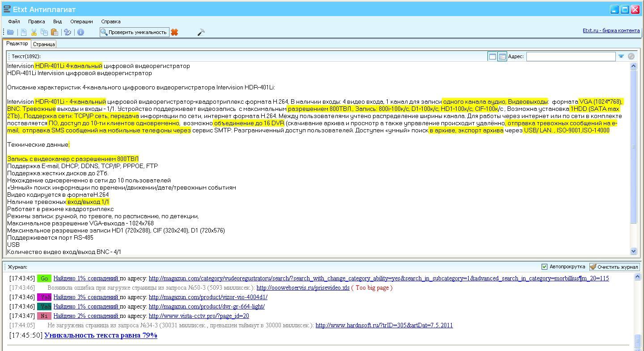Open the Уникальность текста равна 79% link

tap(101, 335)
